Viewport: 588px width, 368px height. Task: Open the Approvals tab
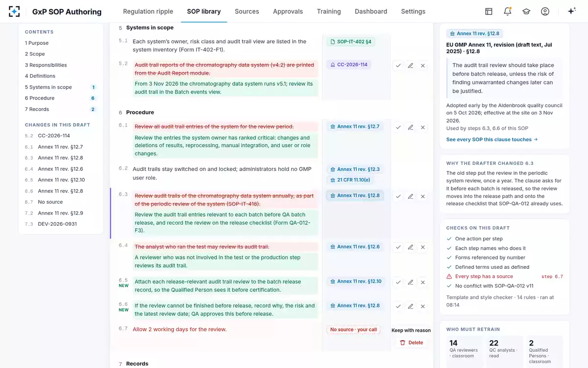coord(288,11)
